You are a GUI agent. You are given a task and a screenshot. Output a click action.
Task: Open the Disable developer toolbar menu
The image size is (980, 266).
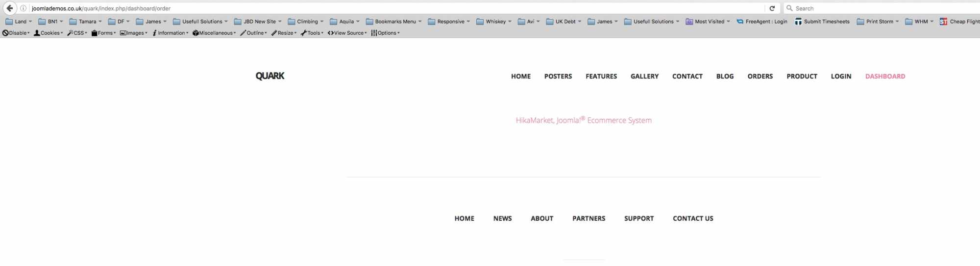16,33
